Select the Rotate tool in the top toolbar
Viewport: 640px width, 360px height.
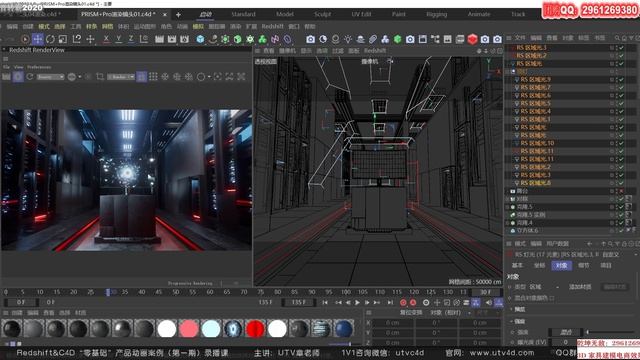click(x=50, y=39)
